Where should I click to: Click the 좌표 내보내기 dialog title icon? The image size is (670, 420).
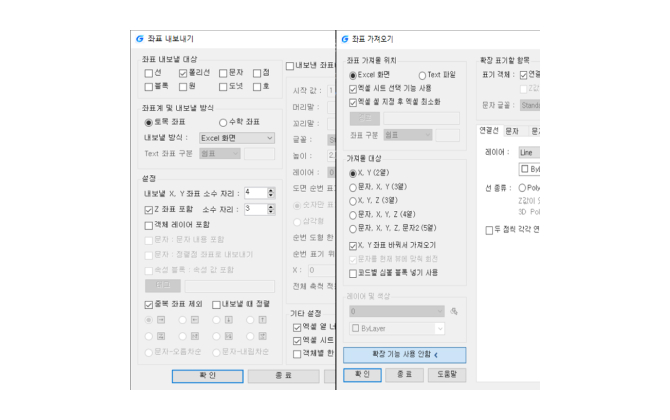point(139,39)
